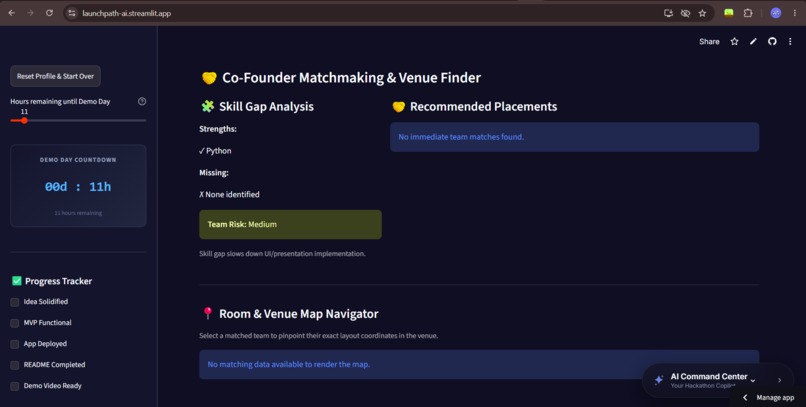
Task: Open Manage app
Action: click(775, 397)
